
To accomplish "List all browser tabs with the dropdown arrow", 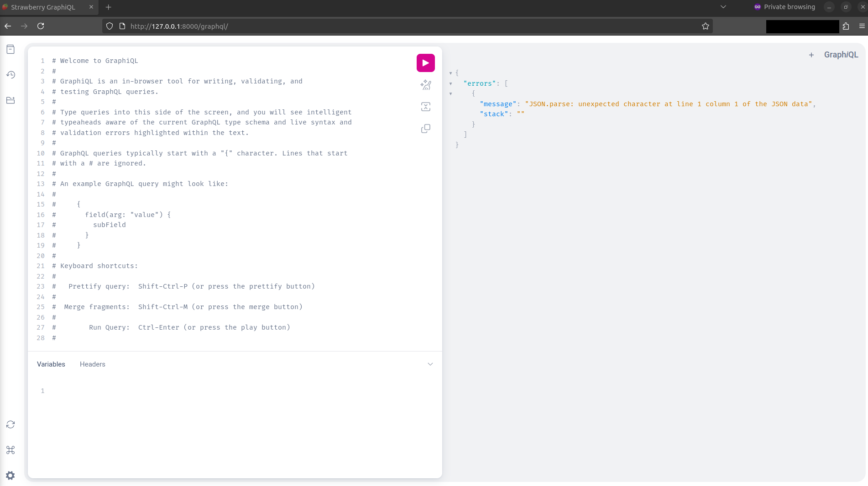I will pos(723,7).
